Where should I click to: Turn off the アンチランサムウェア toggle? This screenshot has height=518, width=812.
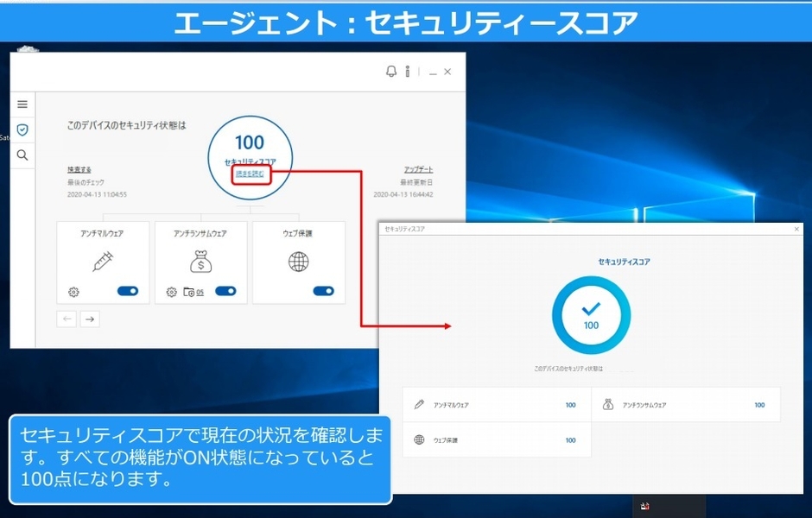point(225,290)
